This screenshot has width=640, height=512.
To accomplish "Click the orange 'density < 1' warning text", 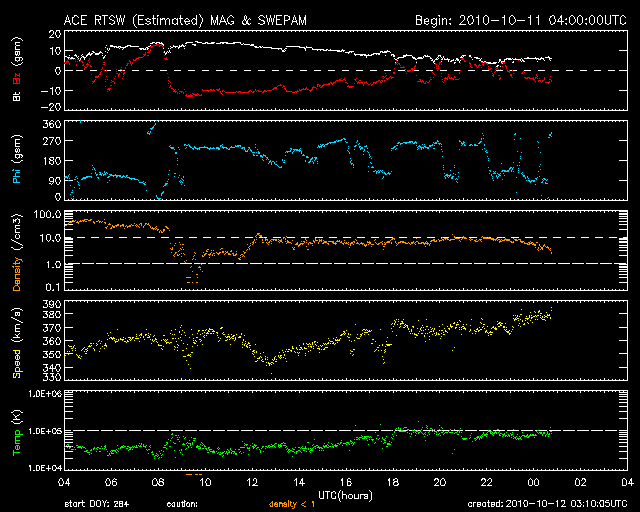I will pos(292,504).
